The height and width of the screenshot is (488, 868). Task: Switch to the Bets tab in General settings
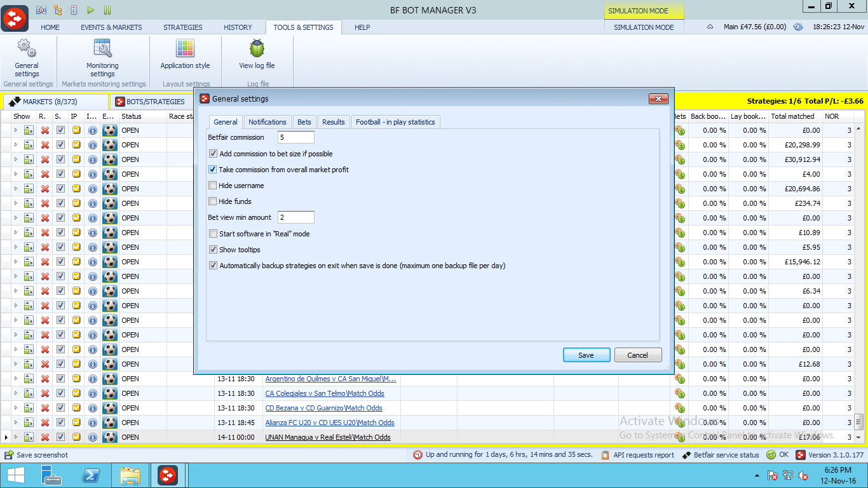pyautogui.click(x=304, y=122)
